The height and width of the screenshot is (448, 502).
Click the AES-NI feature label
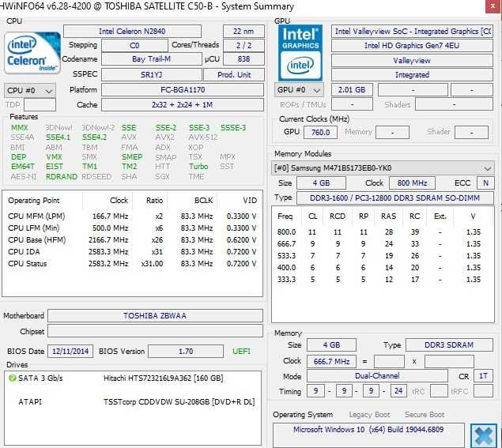(24, 177)
